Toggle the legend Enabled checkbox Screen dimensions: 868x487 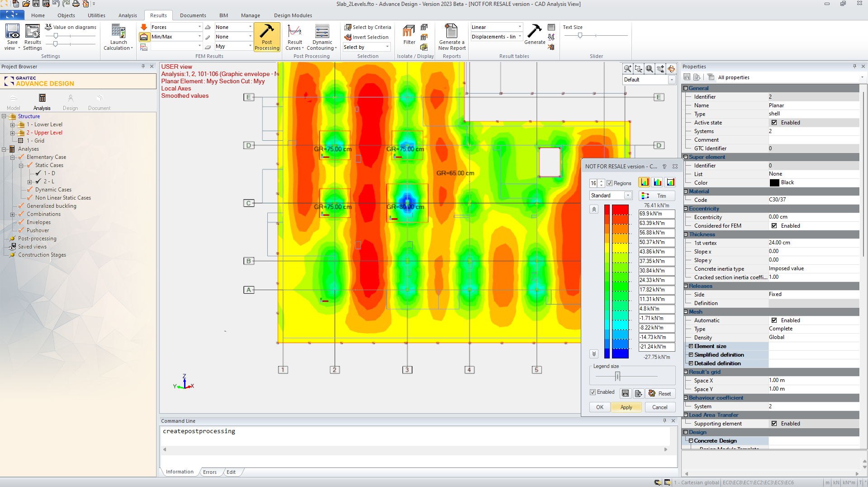click(x=593, y=392)
